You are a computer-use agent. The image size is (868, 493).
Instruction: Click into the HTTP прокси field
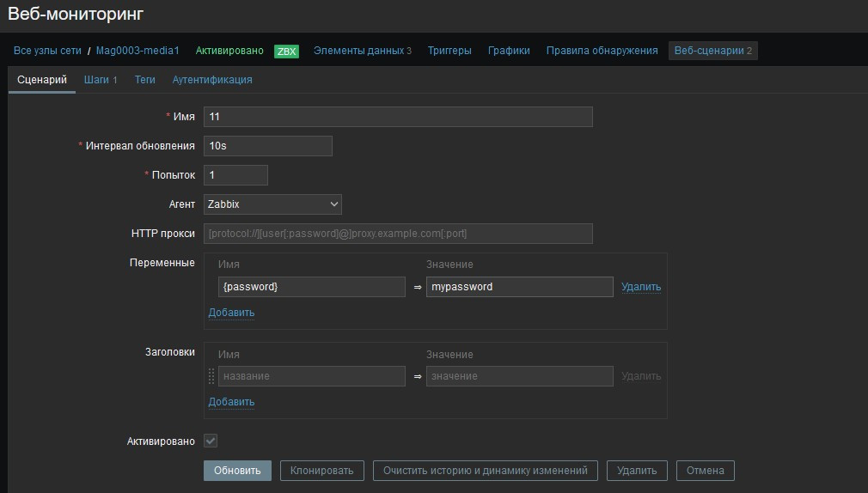[398, 234]
